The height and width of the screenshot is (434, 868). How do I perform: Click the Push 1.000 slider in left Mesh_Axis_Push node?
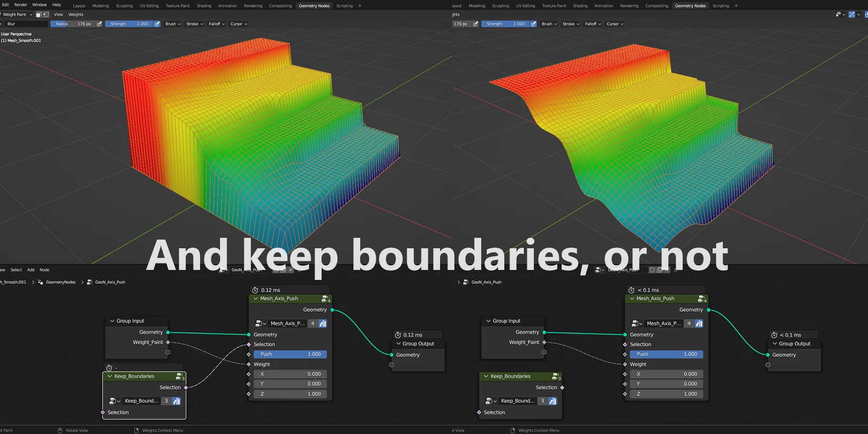tap(290, 354)
